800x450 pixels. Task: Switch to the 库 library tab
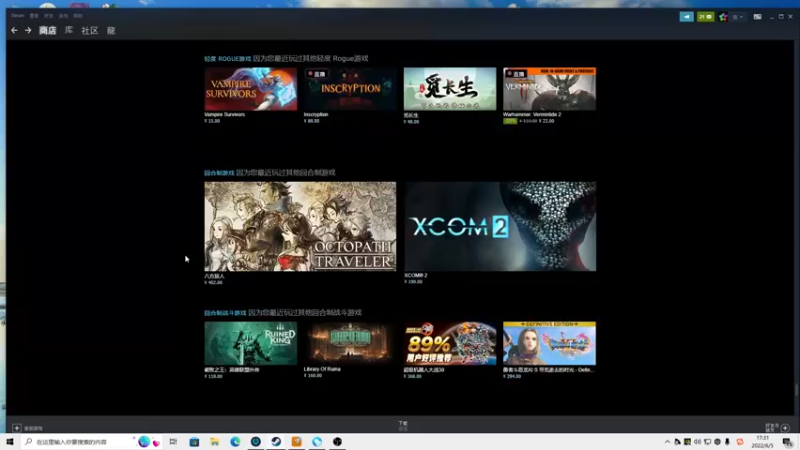click(x=68, y=31)
